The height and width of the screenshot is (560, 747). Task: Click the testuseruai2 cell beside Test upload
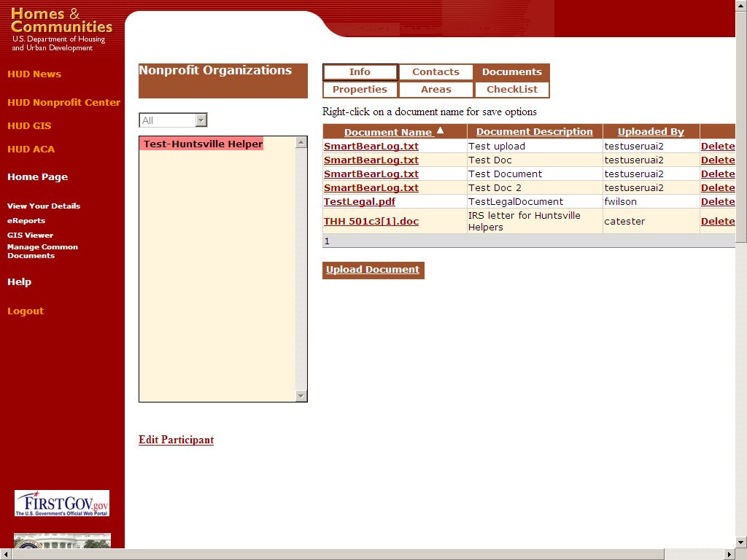pyautogui.click(x=651, y=146)
